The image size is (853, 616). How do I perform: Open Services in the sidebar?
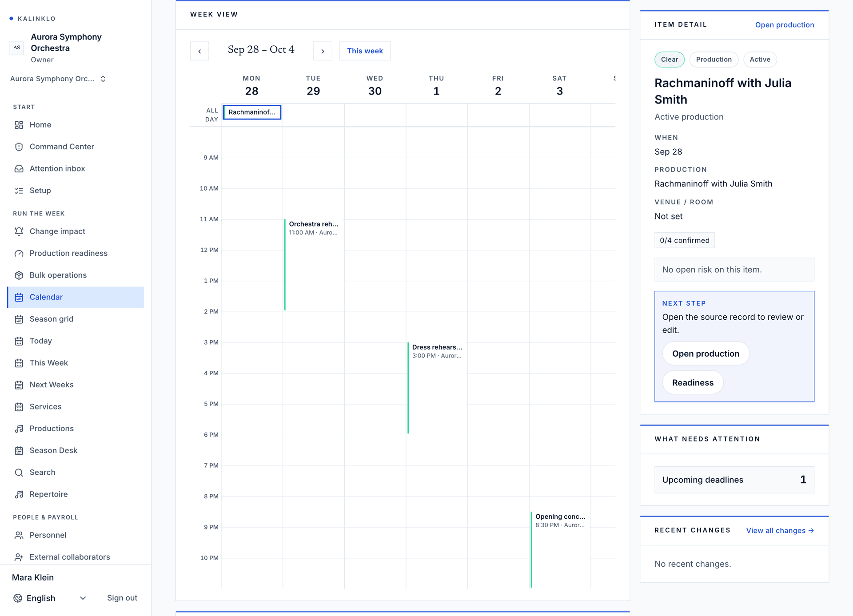(76, 407)
